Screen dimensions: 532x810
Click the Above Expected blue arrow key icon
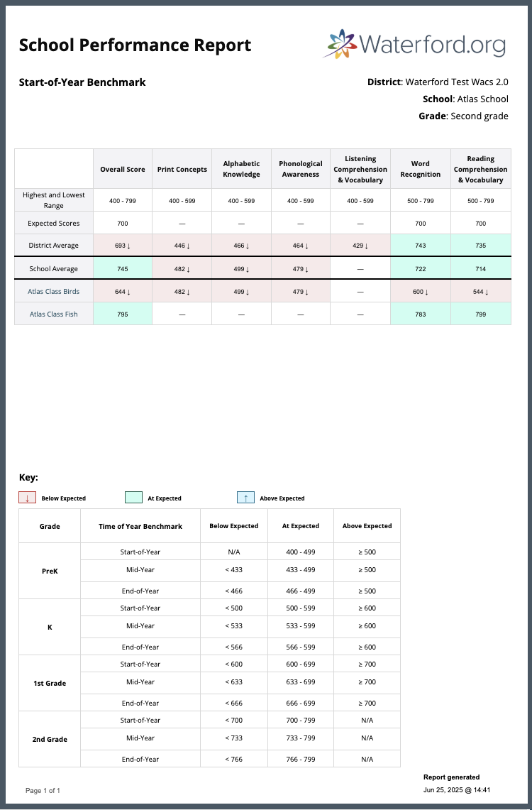point(245,498)
